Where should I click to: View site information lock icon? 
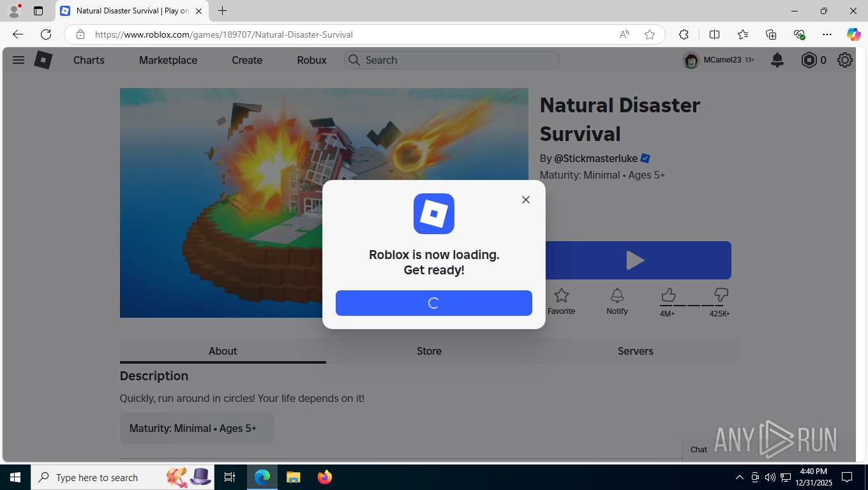tap(80, 34)
